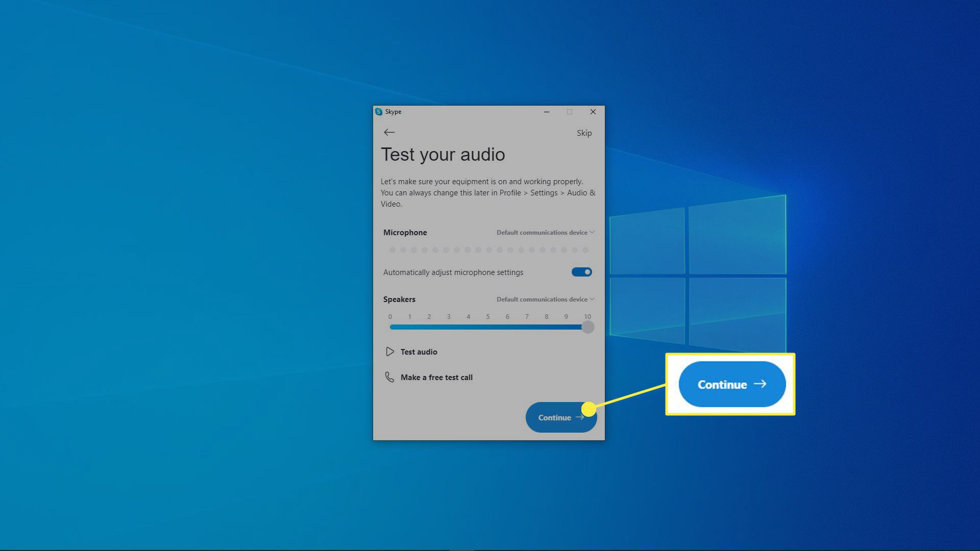980x551 pixels.
Task: Click the Test audio label
Action: click(x=419, y=352)
